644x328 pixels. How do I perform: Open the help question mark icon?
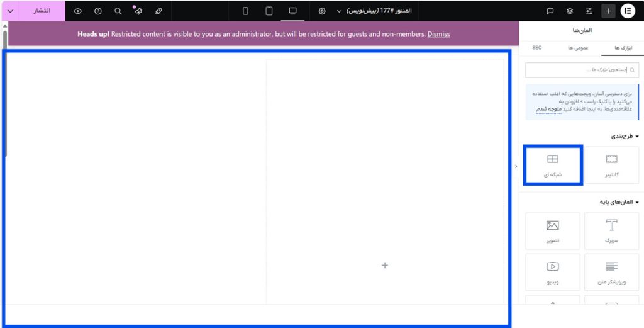pyautogui.click(x=98, y=11)
